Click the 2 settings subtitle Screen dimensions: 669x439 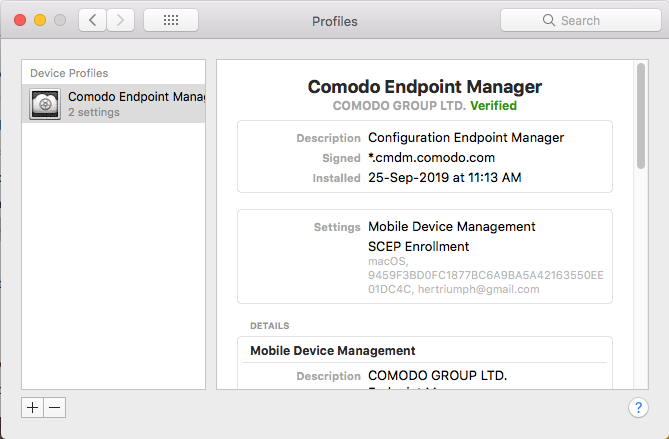click(94, 112)
